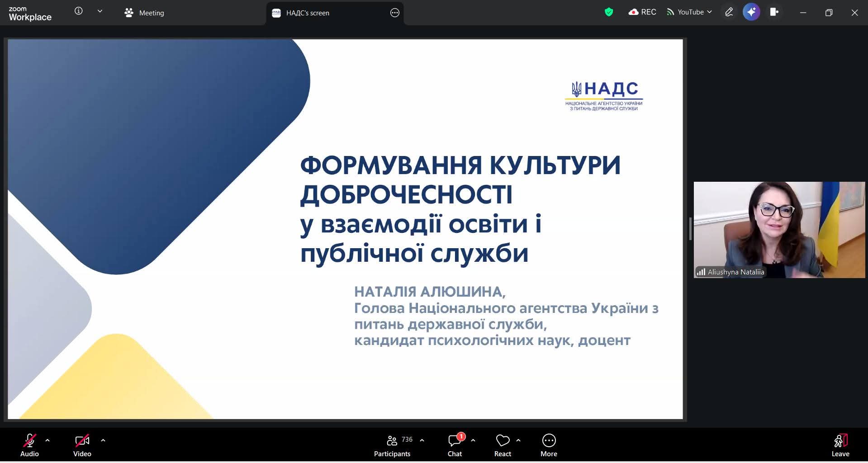Expand the Audio settings caret

(x=47, y=440)
